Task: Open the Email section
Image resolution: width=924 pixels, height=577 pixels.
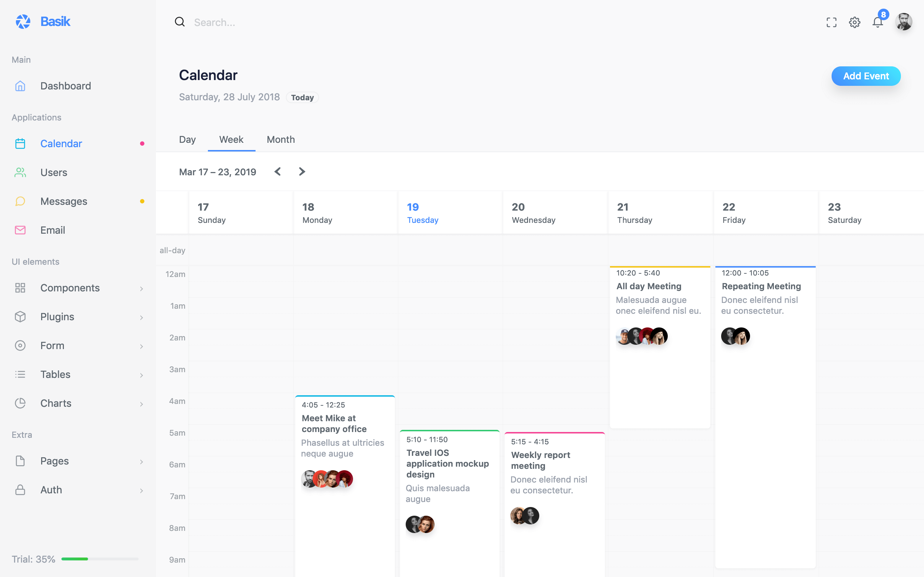Action: coord(52,230)
